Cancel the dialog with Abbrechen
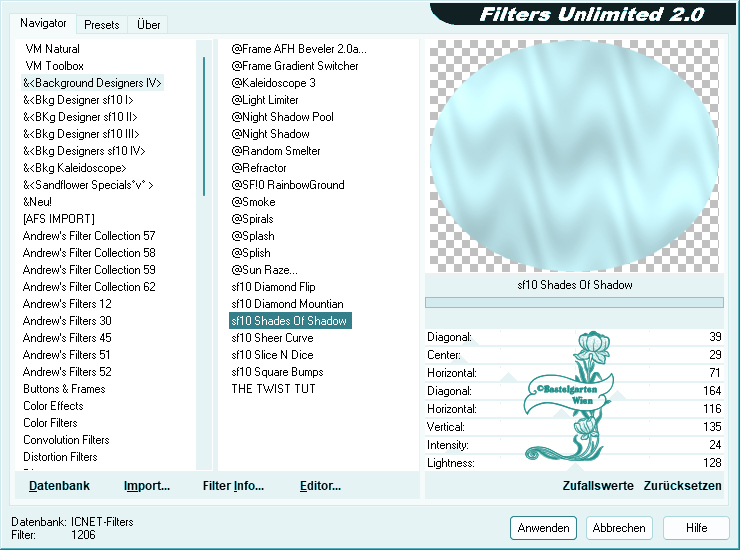The image size is (740, 550). pyautogui.click(x=619, y=528)
